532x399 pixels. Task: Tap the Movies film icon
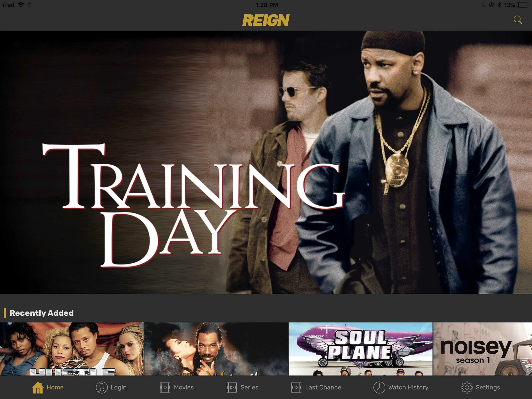pos(165,388)
